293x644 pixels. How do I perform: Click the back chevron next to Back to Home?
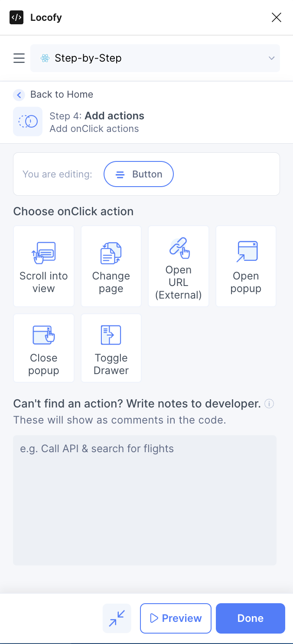click(19, 95)
